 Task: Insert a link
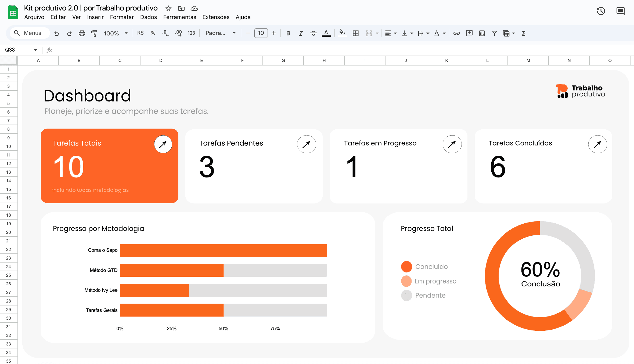pyautogui.click(x=457, y=33)
